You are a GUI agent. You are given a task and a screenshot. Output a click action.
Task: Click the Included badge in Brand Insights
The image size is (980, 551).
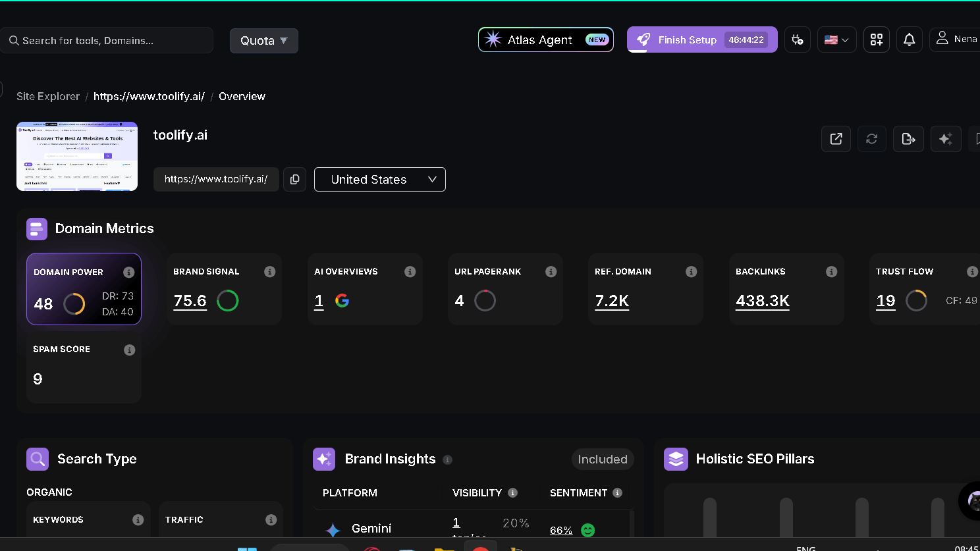click(603, 459)
